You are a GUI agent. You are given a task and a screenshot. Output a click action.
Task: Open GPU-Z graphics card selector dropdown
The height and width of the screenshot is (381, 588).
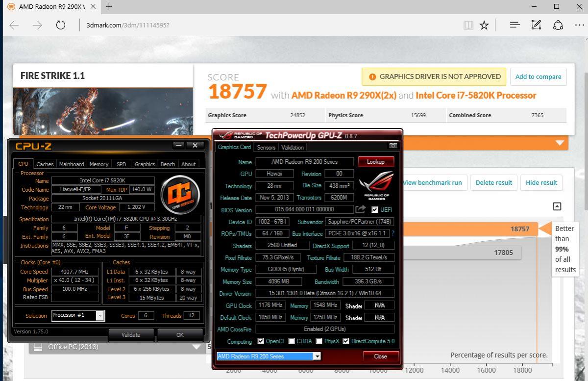click(318, 356)
